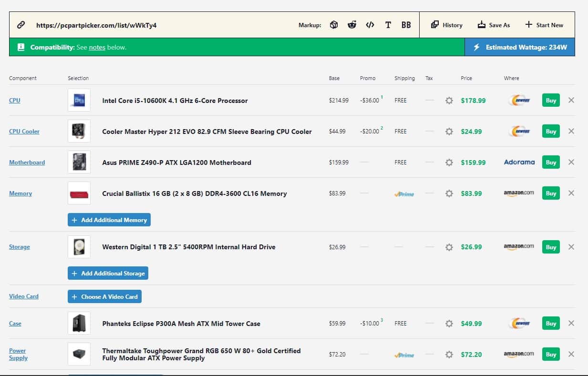Open Power Supply category link
This screenshot has height=376, width=588.
tap(18, 354)
